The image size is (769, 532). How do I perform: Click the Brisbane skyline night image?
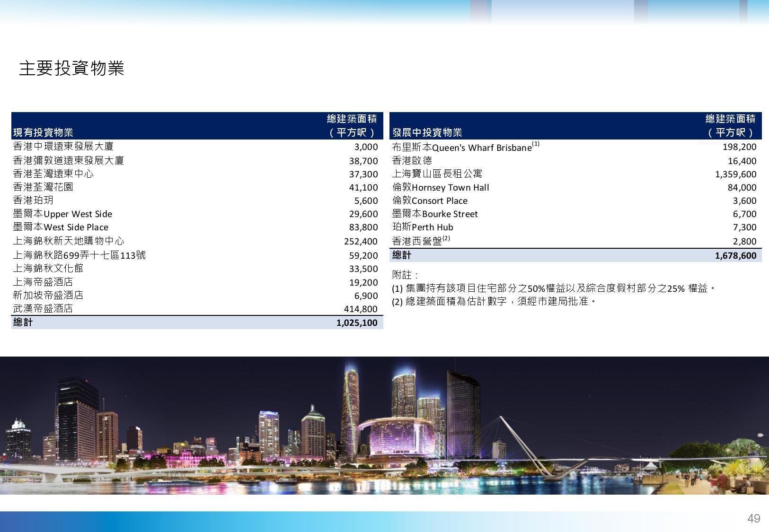(x=384, y=426)
